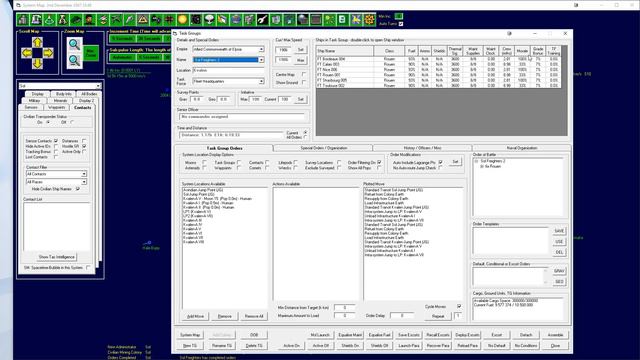Toggle the Sensor Contacts checkbox
This screenshot has width=640, height=360.
click(56, 141)
